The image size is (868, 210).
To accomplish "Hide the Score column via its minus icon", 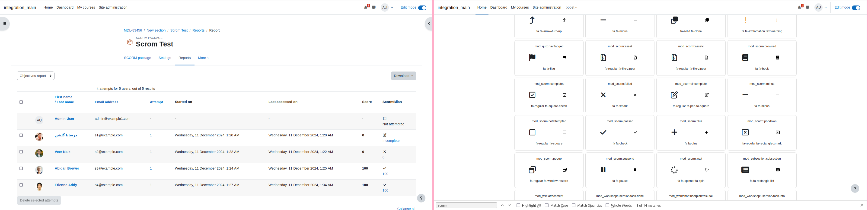I will 364,107.
